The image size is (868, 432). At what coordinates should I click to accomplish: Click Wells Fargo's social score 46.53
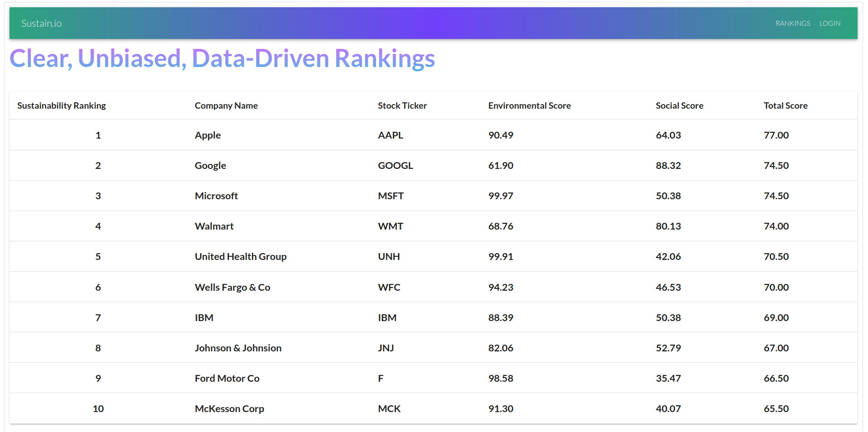(x=668, y=288)
